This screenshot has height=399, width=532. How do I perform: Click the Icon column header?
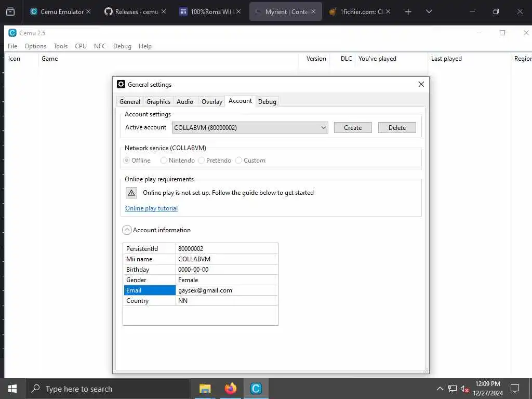tap(21, 59)
